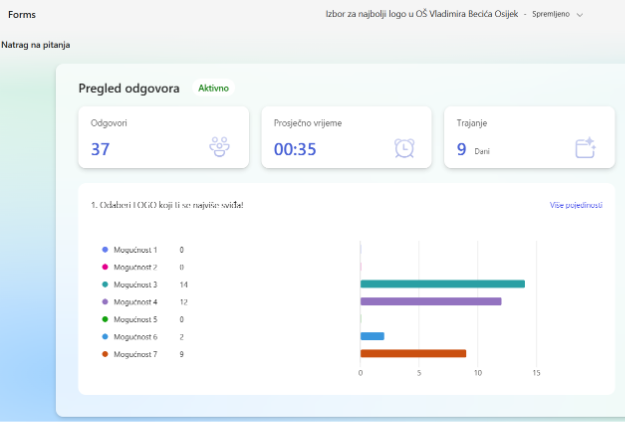The image size is (625, 423).
Task: Click the alarm clock icon beside 00:35
Action: pyautogui.click(x=404, y=148)
